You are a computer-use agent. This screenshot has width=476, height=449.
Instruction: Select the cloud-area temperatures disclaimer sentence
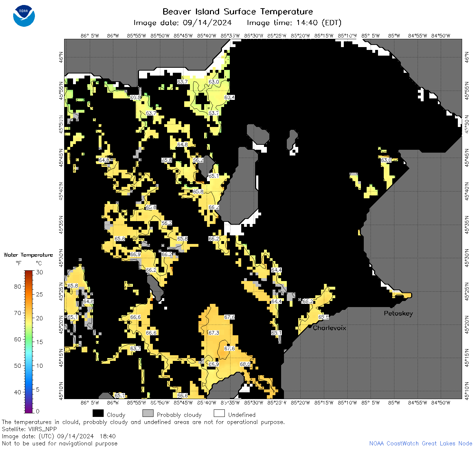143,422
